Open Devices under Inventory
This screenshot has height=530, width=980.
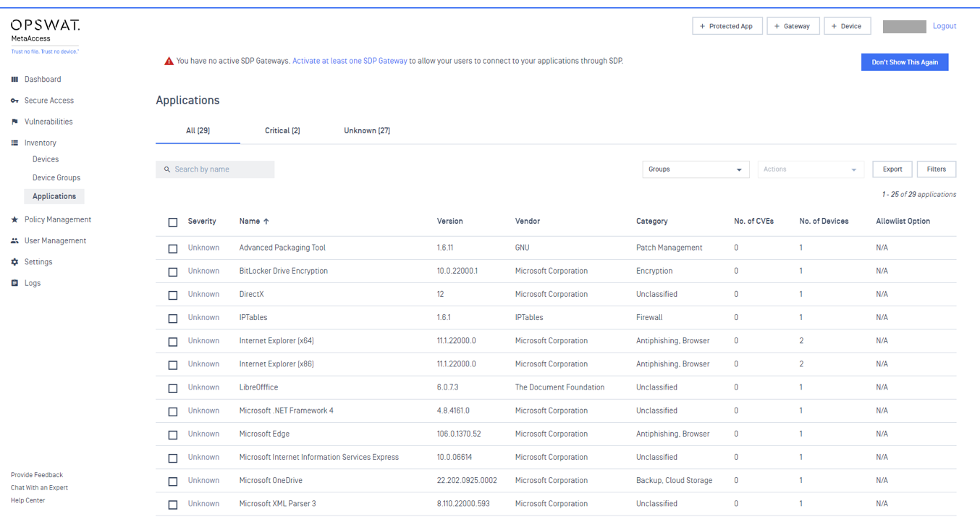click(46, 159)
